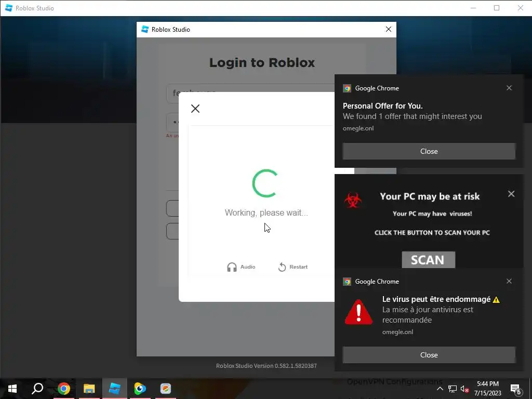532x399 pixels.
Task: Show hidden system tray icons
Action: point(440,389)
